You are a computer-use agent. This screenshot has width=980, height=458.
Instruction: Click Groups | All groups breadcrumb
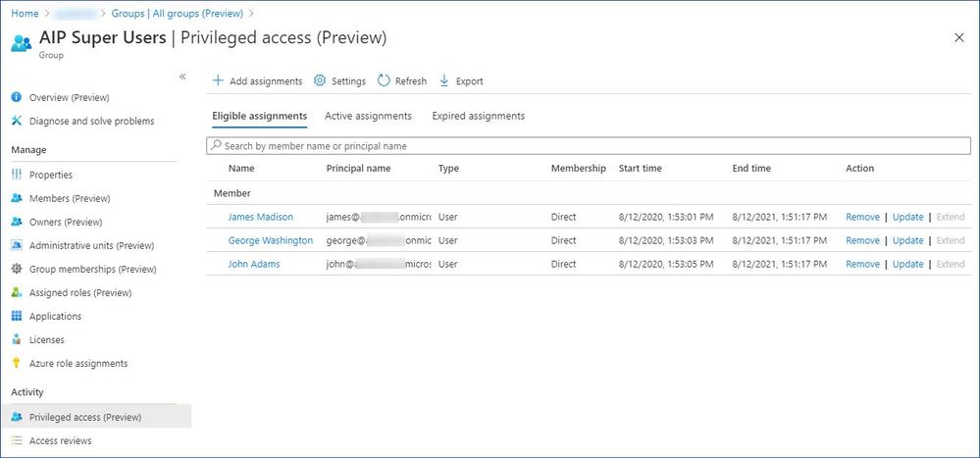[x=178, y=13]
